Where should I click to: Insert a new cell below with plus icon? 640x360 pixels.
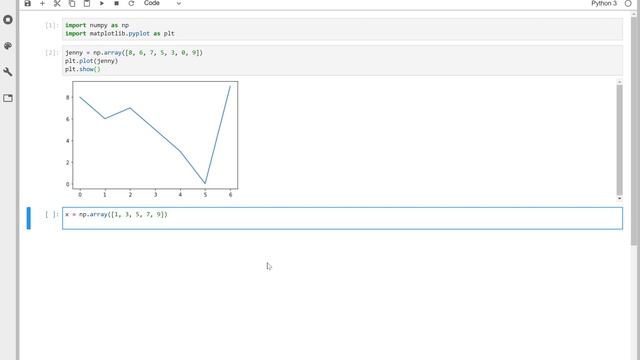[42, 3]
